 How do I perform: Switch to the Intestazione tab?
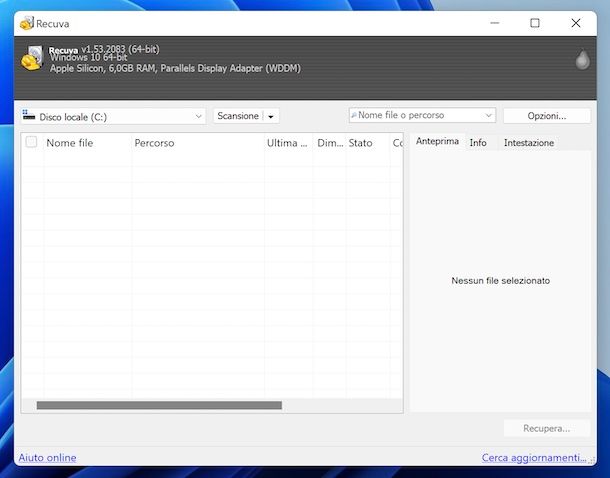[529, 143]
